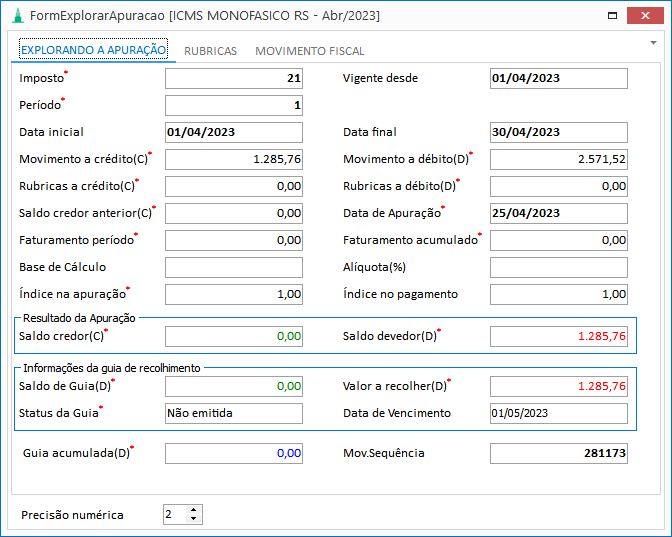Screen dimensions: 672x537
Task: Click the Saldo de Guia(D) field
Action: pos(234,387)
